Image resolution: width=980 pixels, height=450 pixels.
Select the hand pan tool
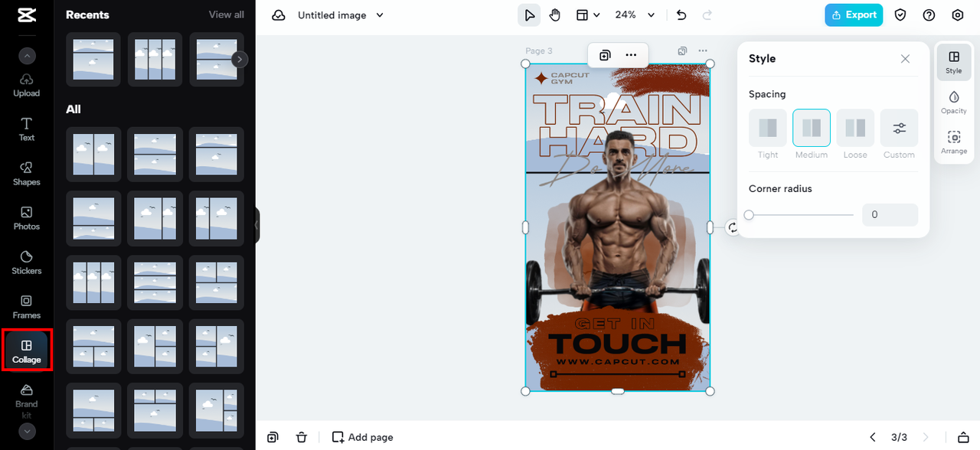tap(555, 15)
